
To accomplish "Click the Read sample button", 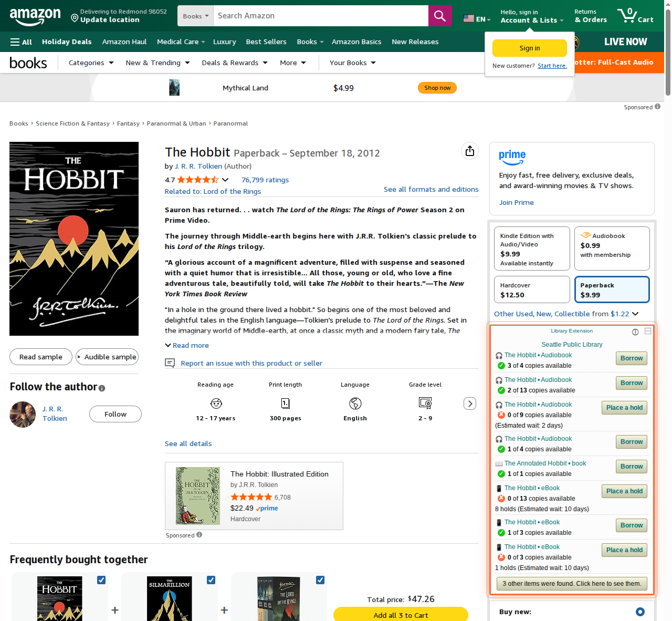I will pos(41,357).
